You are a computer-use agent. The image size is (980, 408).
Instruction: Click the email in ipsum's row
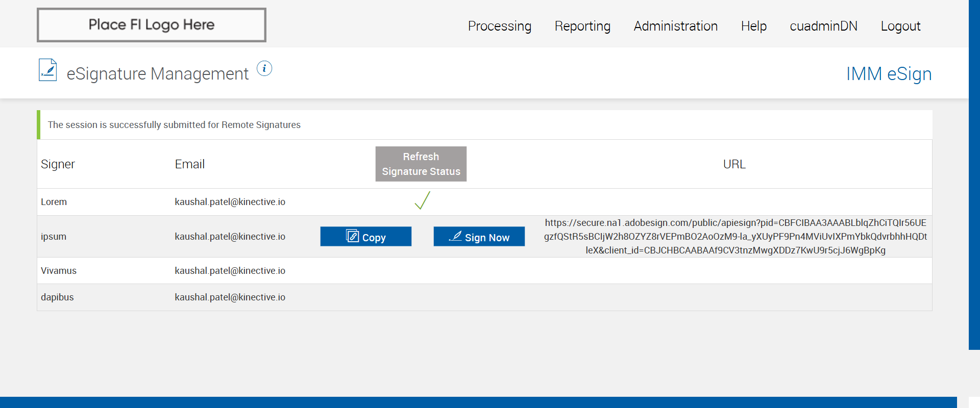coord(230,237)
